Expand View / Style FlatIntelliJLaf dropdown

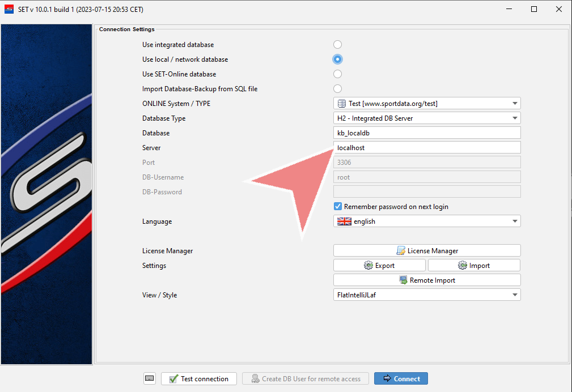426,295
